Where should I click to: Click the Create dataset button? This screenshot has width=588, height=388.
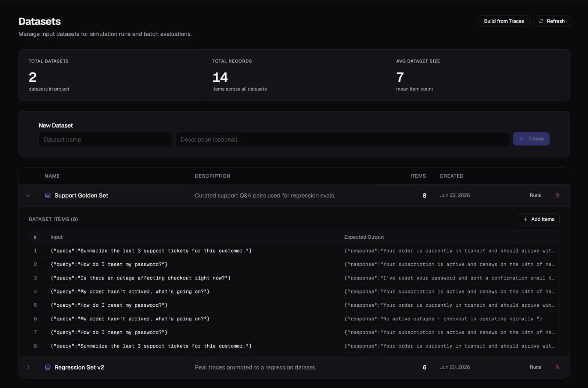click(531, 139)
